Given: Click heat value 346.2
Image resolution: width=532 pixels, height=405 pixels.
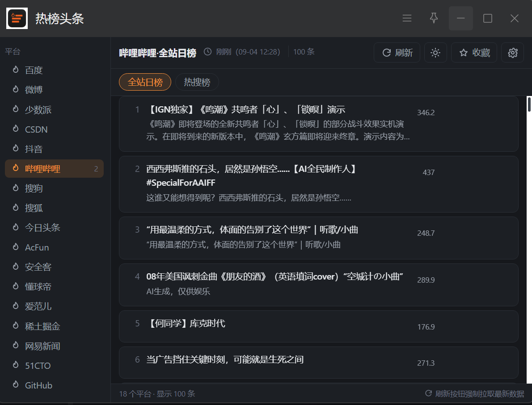Looking at the screenshot, I should 426,113.
